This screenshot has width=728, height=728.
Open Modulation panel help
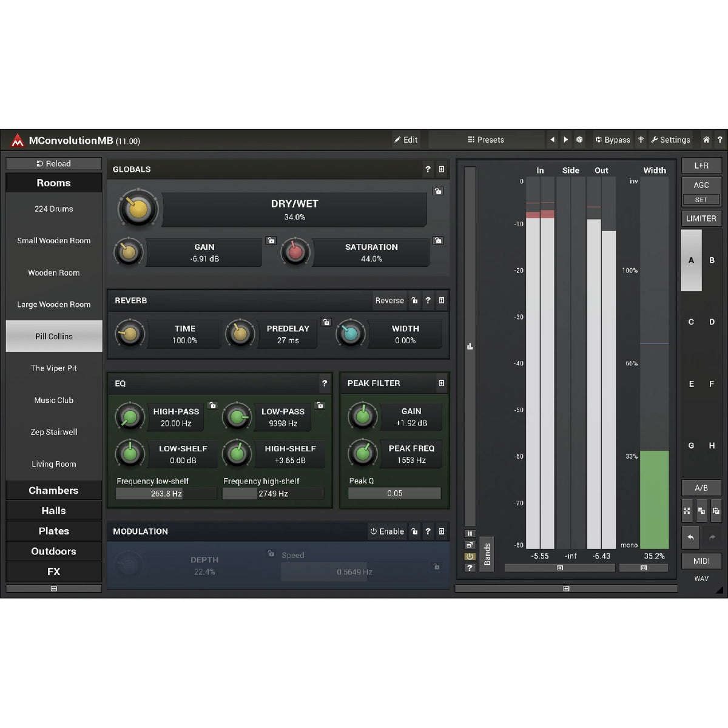click(428, 531)
